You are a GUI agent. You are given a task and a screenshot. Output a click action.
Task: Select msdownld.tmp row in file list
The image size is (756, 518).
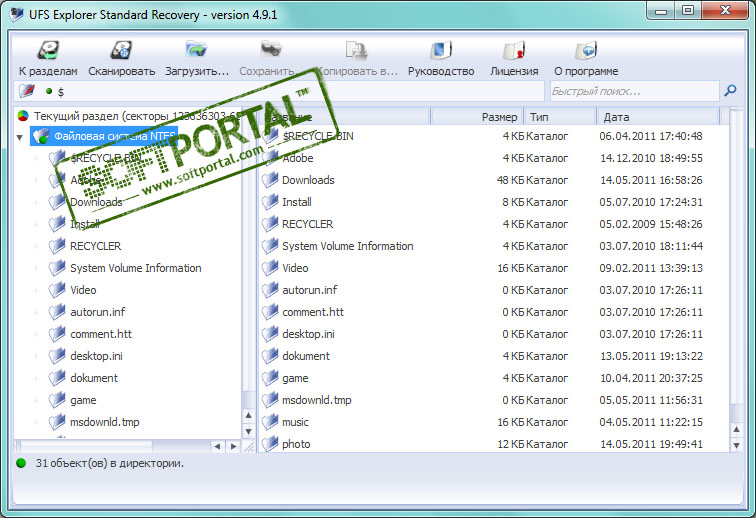click(494, 400)
